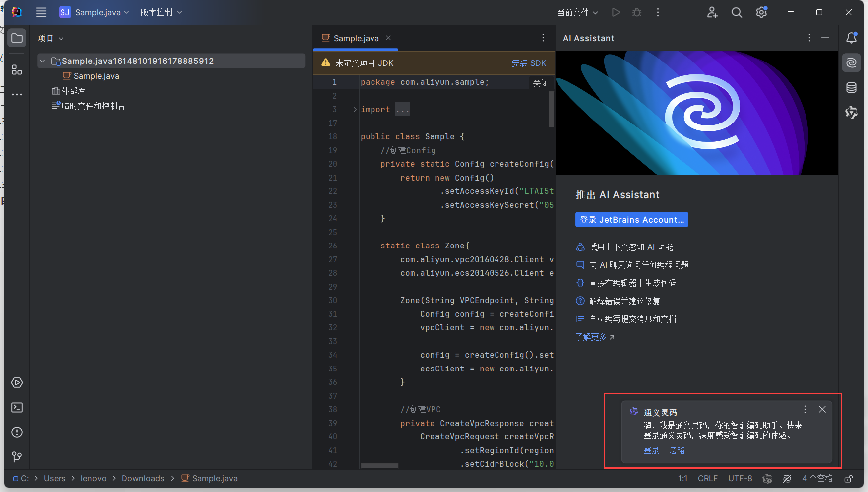The width and height of the screenshot is (868, 492).
Task: Click the Users breadcrumb
Action: 55,478
